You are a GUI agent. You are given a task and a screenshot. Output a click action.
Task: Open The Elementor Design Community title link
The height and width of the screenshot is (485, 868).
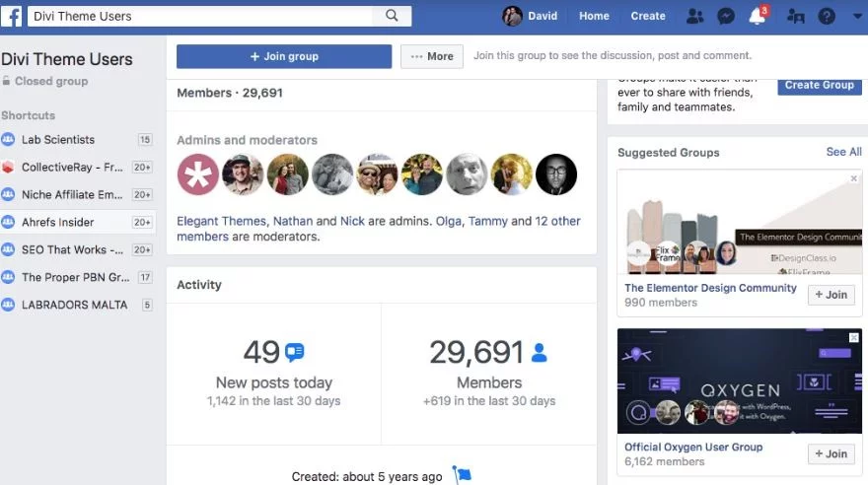(x=710, y=288)
